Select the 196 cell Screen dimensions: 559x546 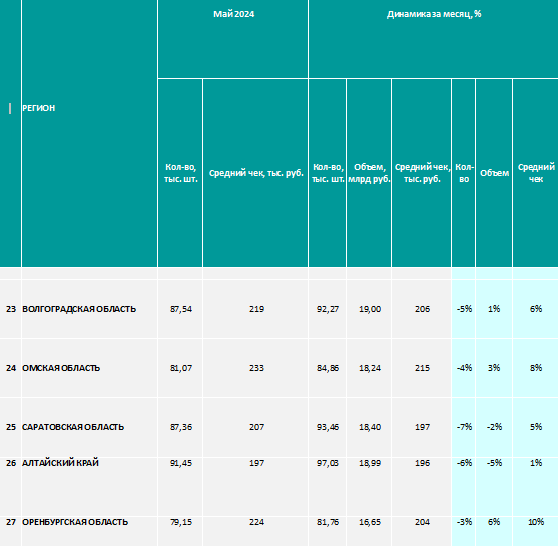pos(422,486)
